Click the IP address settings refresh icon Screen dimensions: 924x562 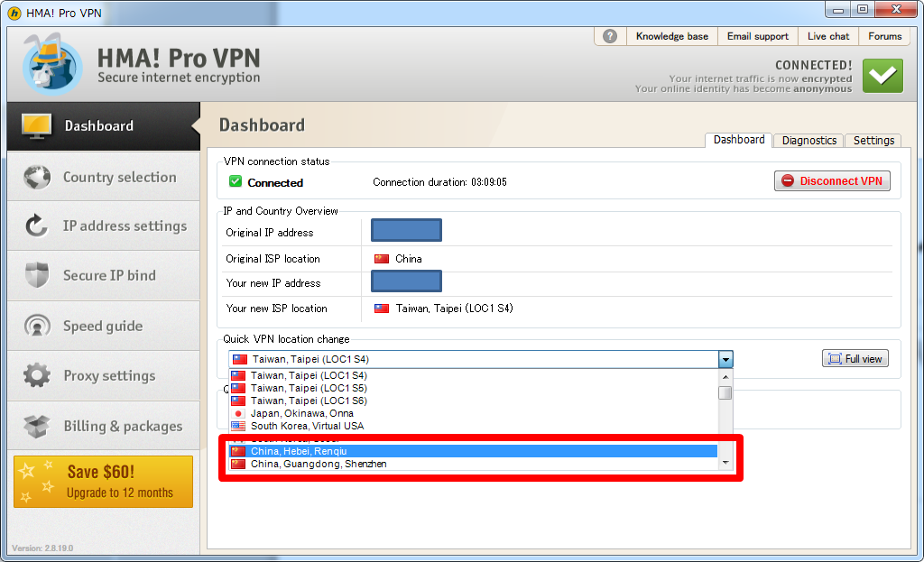point(36,226)
